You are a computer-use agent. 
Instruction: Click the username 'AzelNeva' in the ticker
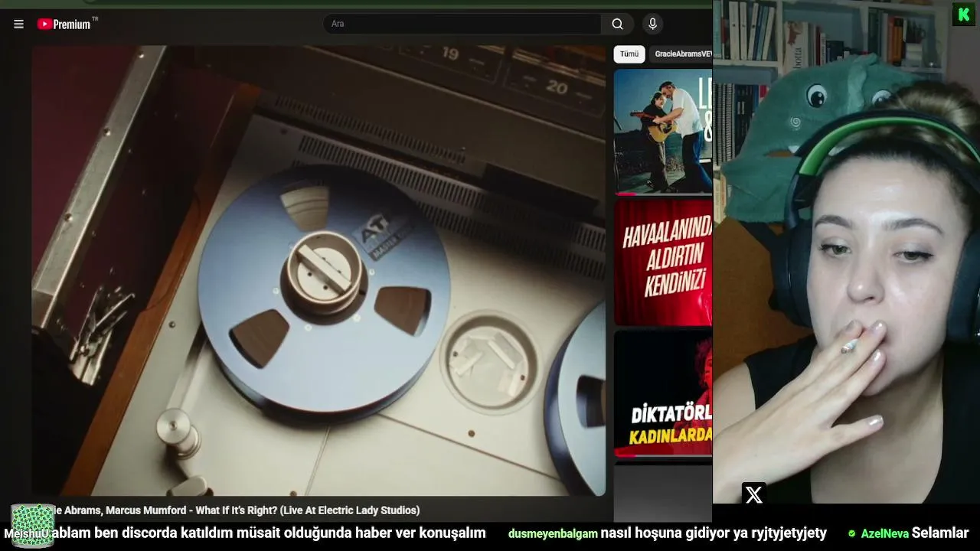(x=884, y=534)
